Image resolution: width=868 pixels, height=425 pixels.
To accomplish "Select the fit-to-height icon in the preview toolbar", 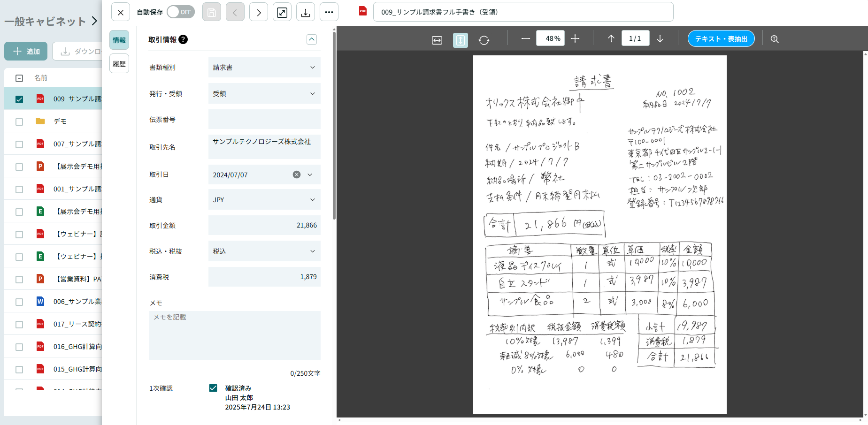I will (x=460, y=40).
